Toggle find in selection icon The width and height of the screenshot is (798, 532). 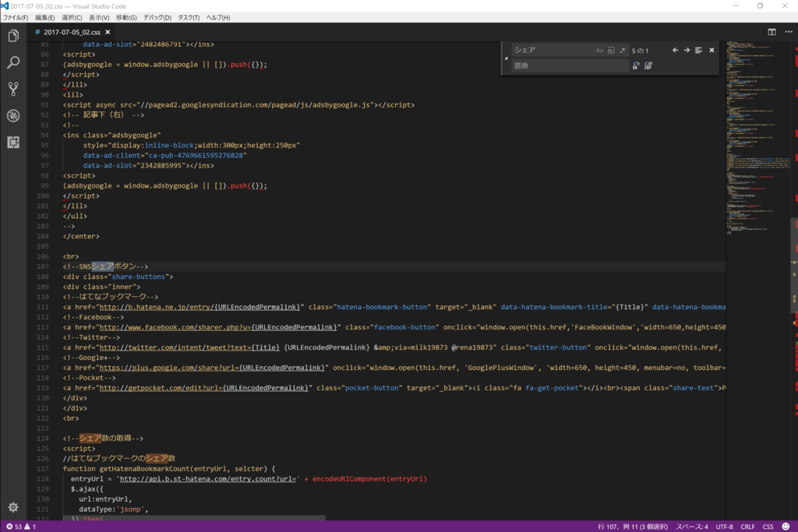pos(699,50)
